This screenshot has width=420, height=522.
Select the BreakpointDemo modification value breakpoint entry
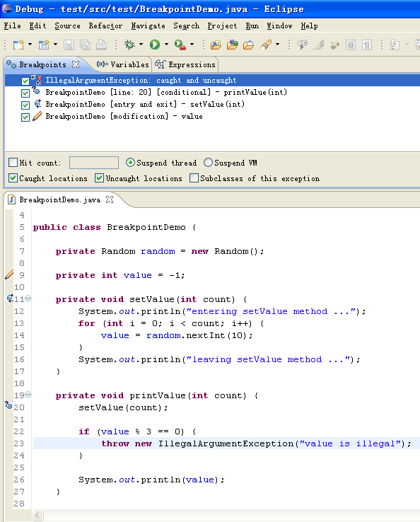[x=124, y=116]
